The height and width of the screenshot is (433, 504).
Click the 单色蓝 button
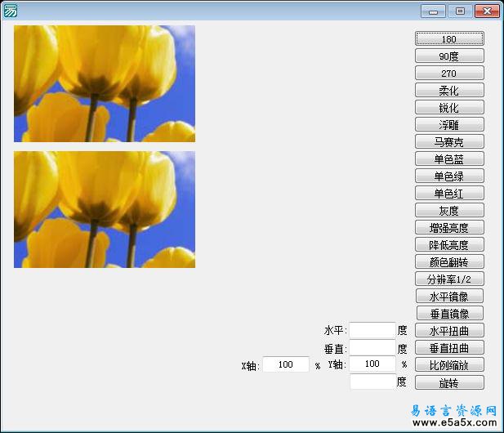click(x=449, y=158)
